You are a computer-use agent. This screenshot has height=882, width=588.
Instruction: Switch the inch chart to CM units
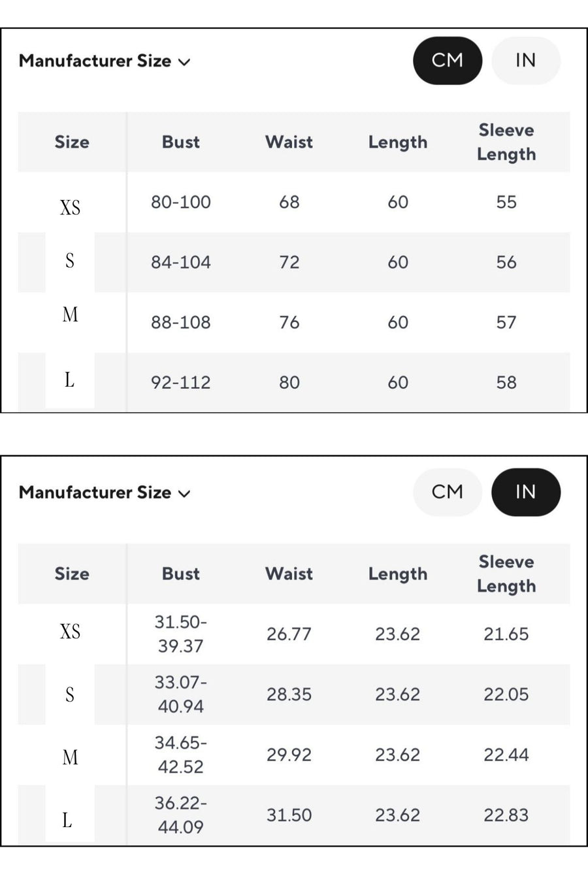pyautogui.click(x=448, y=492)
